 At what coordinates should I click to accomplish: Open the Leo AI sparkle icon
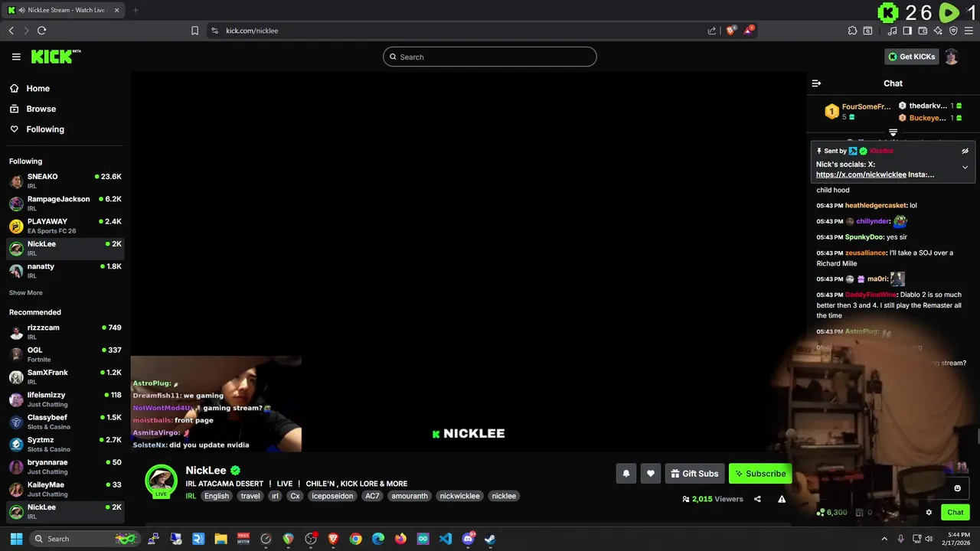(938, 31)
